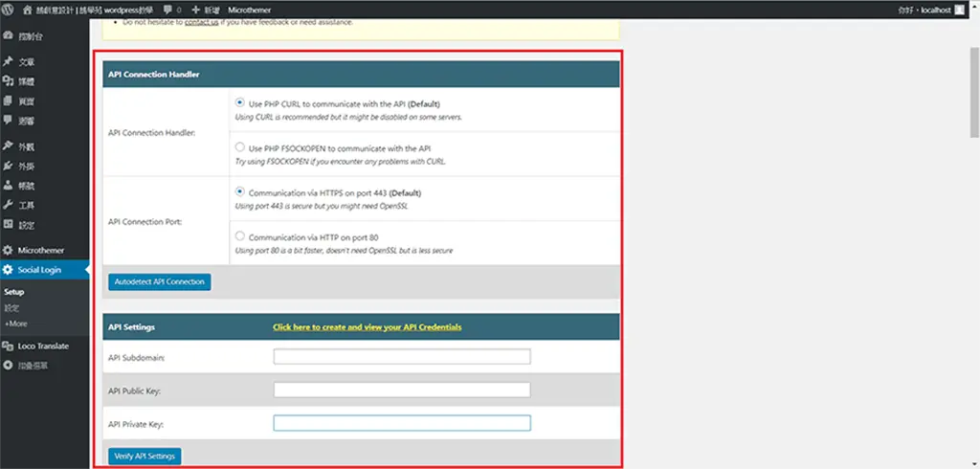This screenshot has height=469, width=980.
Task: Focus the API Public Key field
Action: (x=402, y=390)
